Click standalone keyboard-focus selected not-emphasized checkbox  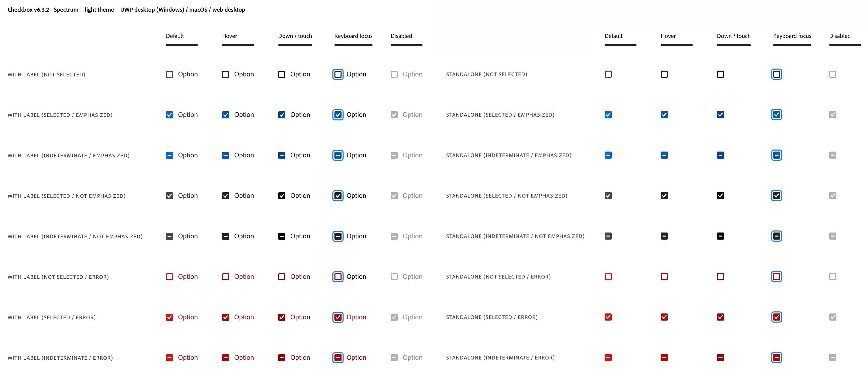click(x=777, y=195)
